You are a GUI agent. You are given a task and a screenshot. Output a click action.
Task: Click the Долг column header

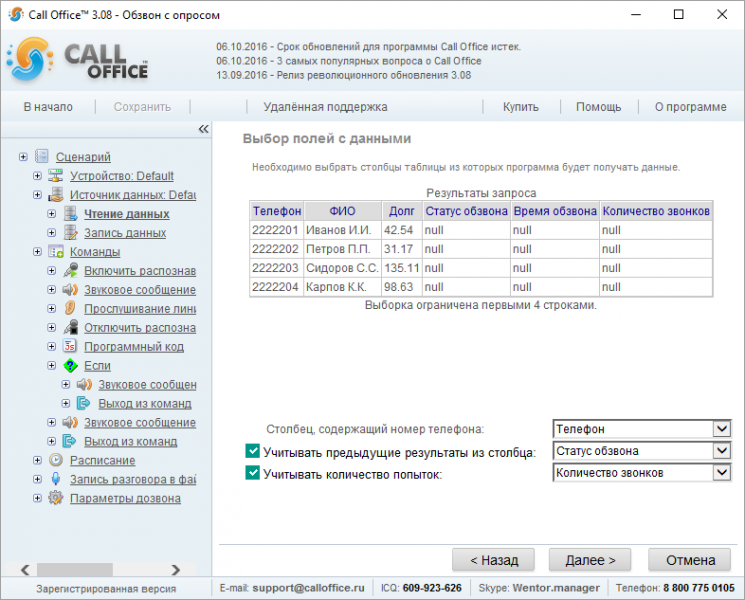402,211
